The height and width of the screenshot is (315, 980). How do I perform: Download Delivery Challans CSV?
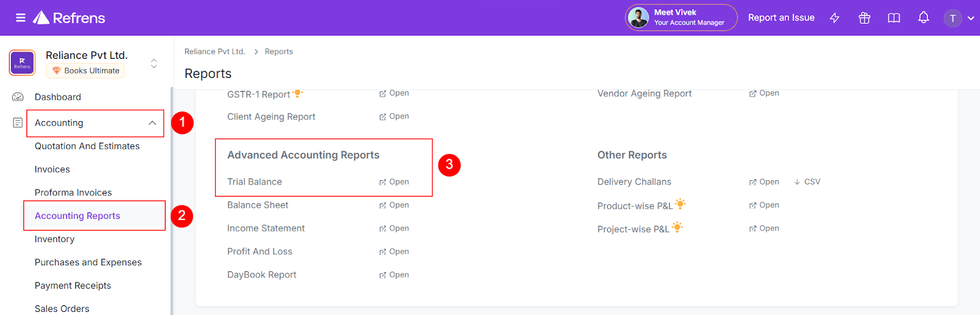point(807,182)
